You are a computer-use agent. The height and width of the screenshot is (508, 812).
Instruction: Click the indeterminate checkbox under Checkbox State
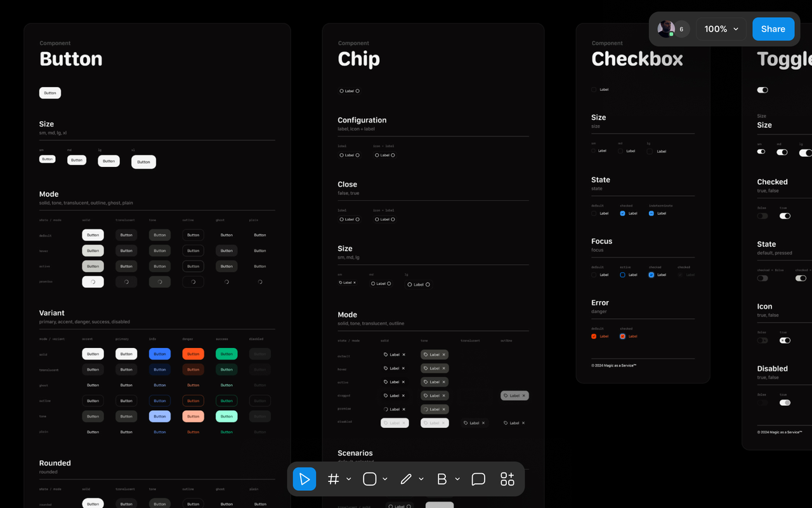tap(651, 213)
